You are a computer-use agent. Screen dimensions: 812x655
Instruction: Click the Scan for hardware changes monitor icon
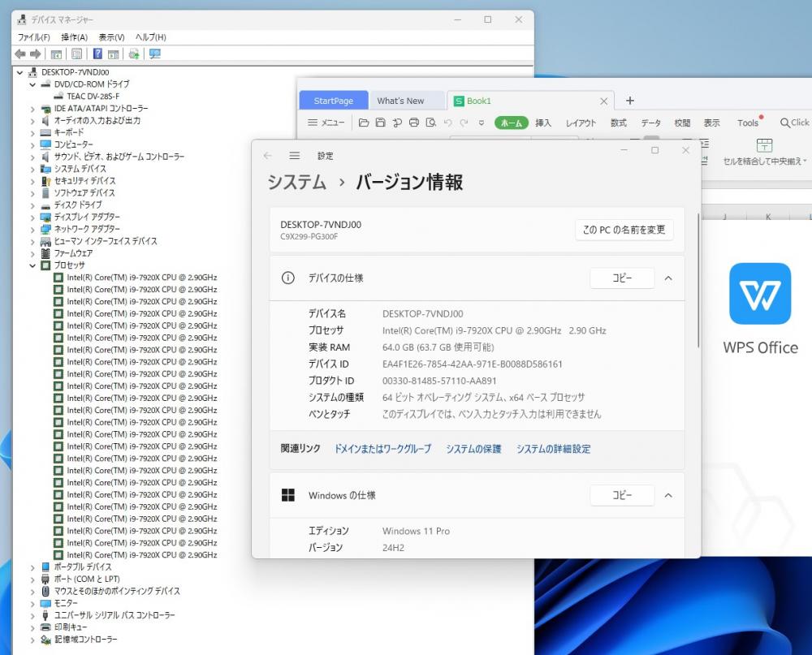click(155, 54)
